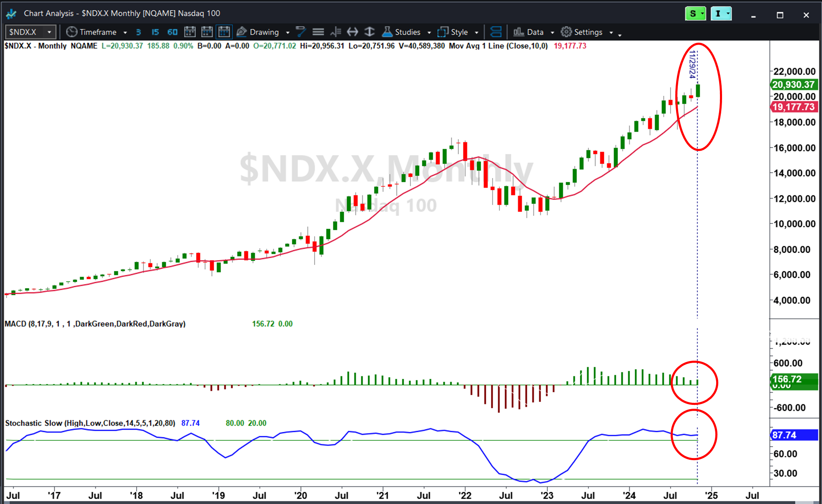Toggle the monthly interval calendar button
Image resolution: width=822 pixels, height=504 pixels.
pos(224,32)
